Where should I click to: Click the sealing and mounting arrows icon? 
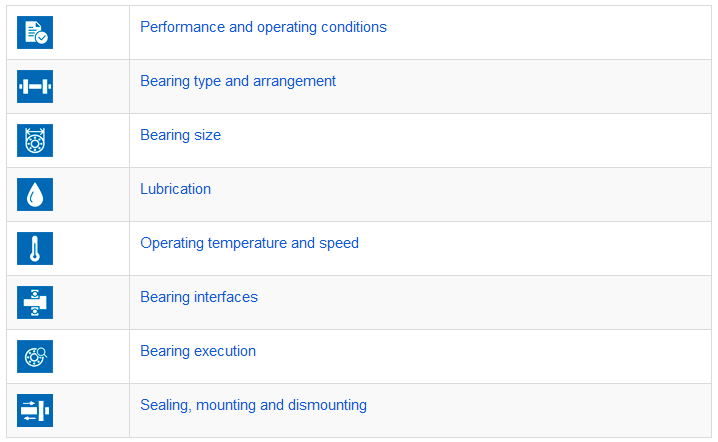click(x=35, y=411)
